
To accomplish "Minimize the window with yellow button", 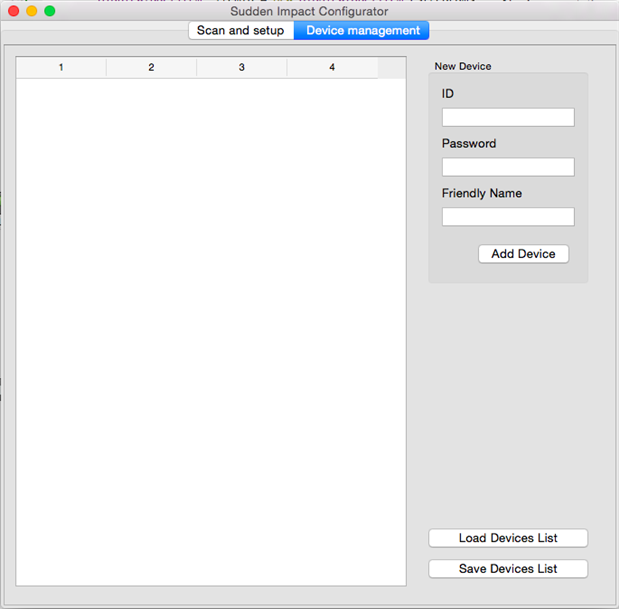I will [32, 11].
